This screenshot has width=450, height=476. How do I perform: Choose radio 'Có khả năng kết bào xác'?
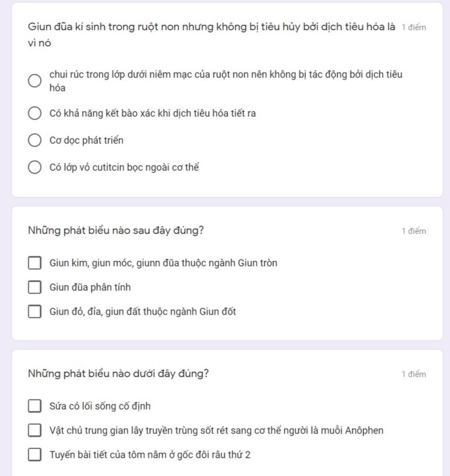[x=35, y=113]
